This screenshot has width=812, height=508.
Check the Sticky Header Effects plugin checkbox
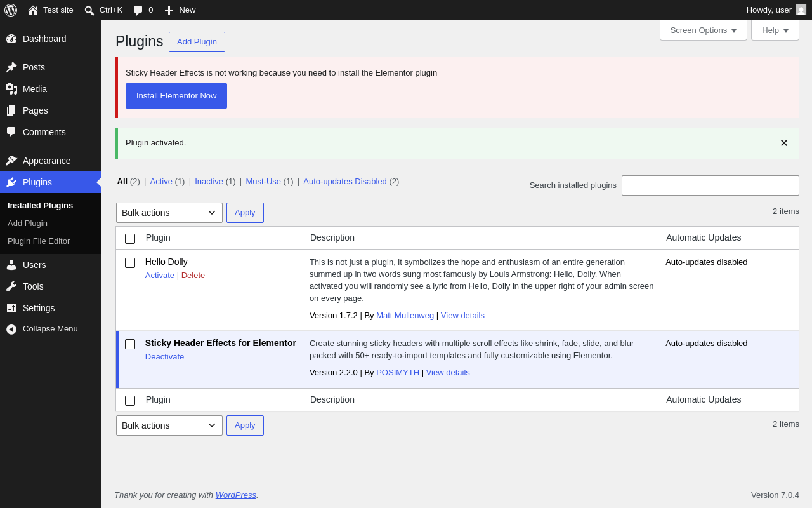pos(130,344)
